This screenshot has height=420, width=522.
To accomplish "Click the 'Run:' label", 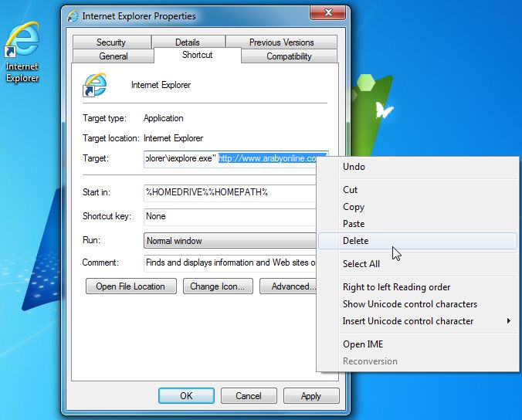I will [x=92, y=240].
